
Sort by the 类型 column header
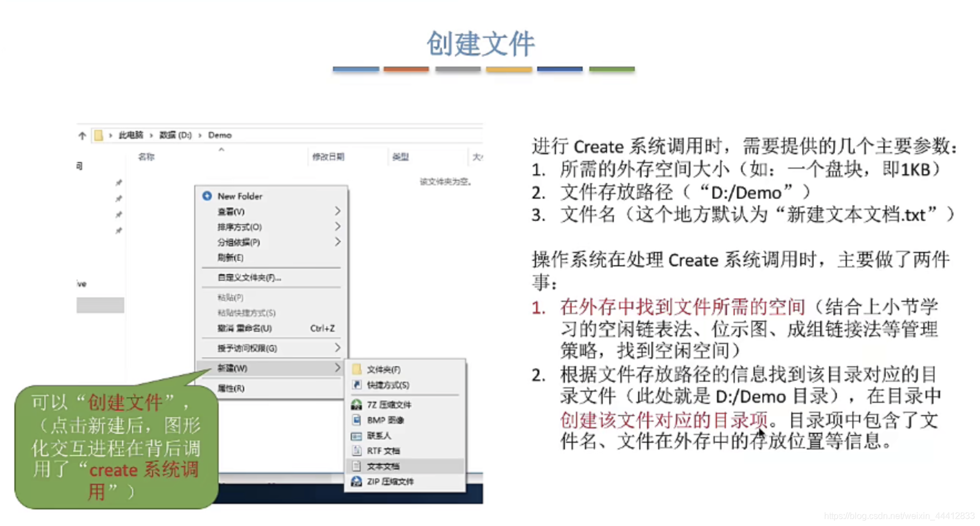tap(401, 157)
